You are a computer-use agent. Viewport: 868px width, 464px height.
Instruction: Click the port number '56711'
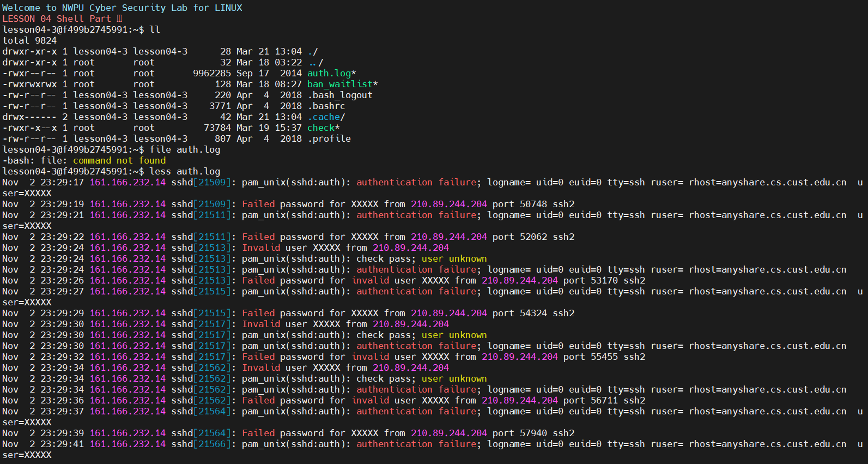pos(604,400)
